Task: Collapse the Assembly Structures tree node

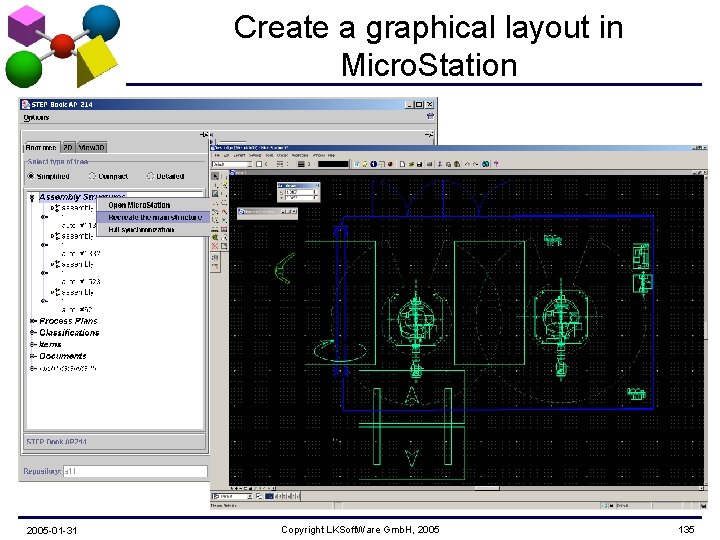Action: click(x=32, y=198)
